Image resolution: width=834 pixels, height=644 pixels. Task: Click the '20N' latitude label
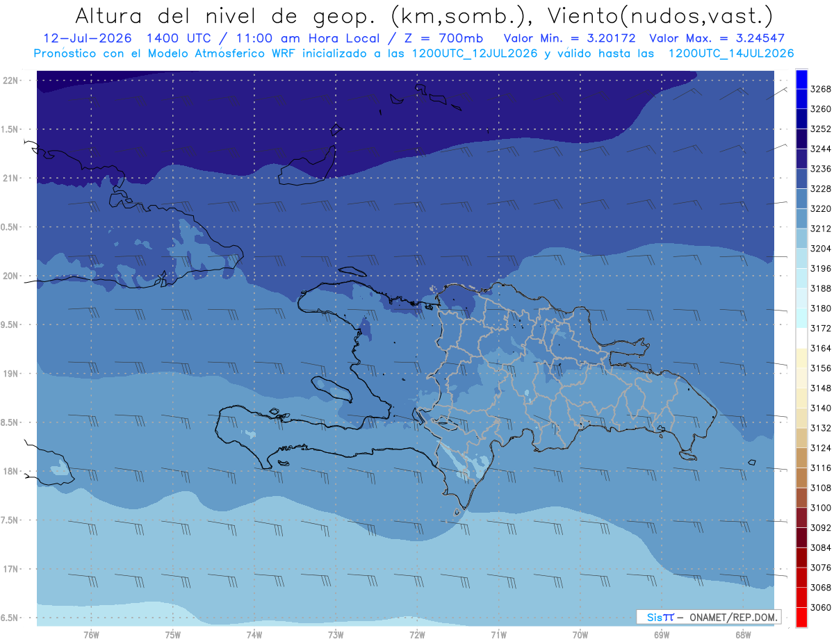12,276
